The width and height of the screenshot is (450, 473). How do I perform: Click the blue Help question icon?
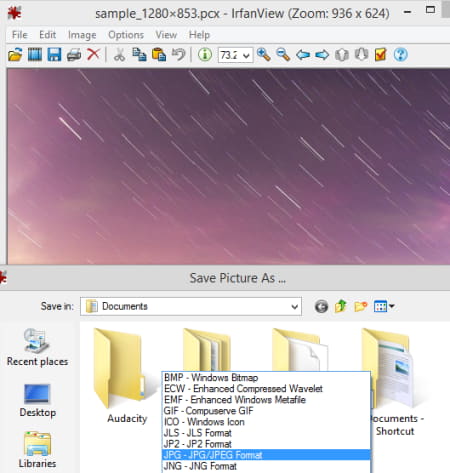[400, 54]
